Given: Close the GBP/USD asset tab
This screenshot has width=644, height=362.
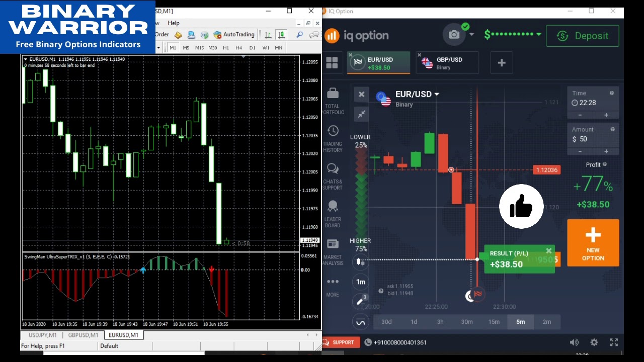Looking at the screenshot, I should pyautogui.click(x=419, y=55).
